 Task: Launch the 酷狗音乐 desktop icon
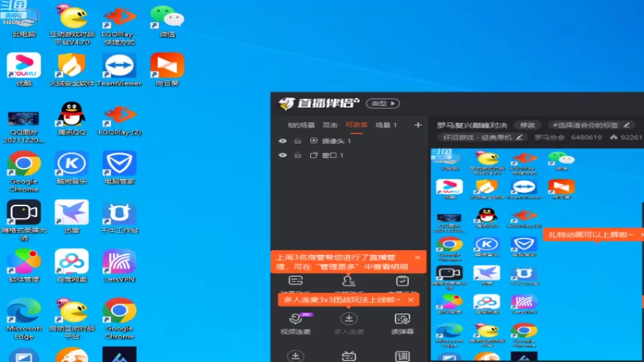click(x=72, y=167)
